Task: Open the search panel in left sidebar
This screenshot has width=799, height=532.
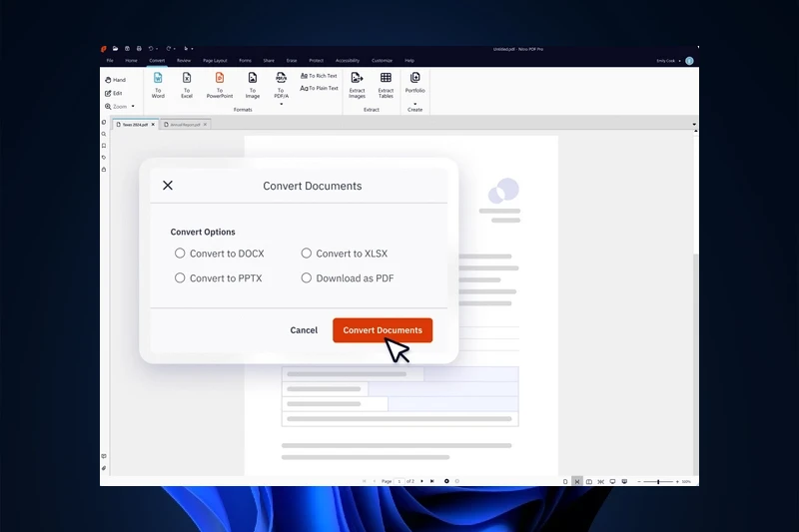Action: tap(104, 135)
